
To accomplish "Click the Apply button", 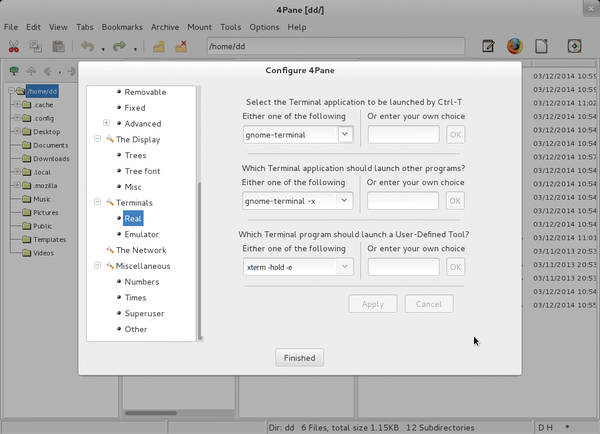I will 373,304.
